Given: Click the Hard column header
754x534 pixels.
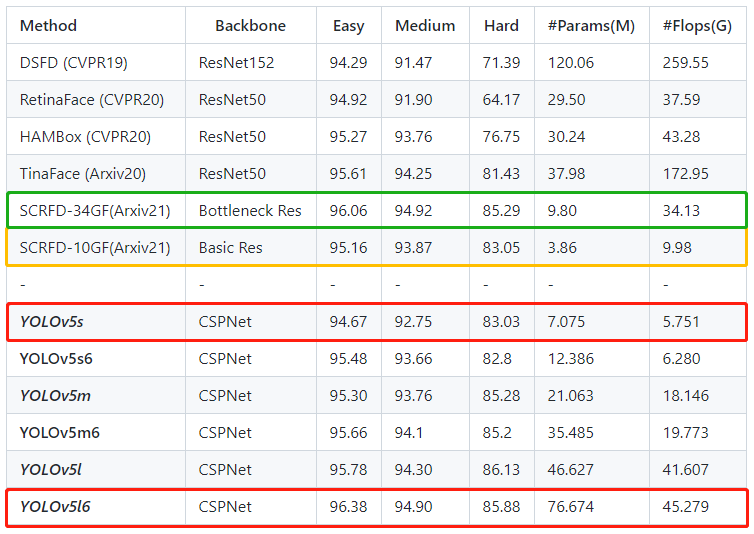Looking at the screenshot, I should tap(501, 25).
